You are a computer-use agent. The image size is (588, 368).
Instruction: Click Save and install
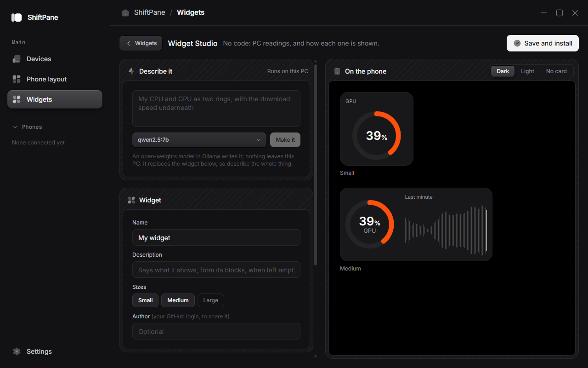[543, 43]
